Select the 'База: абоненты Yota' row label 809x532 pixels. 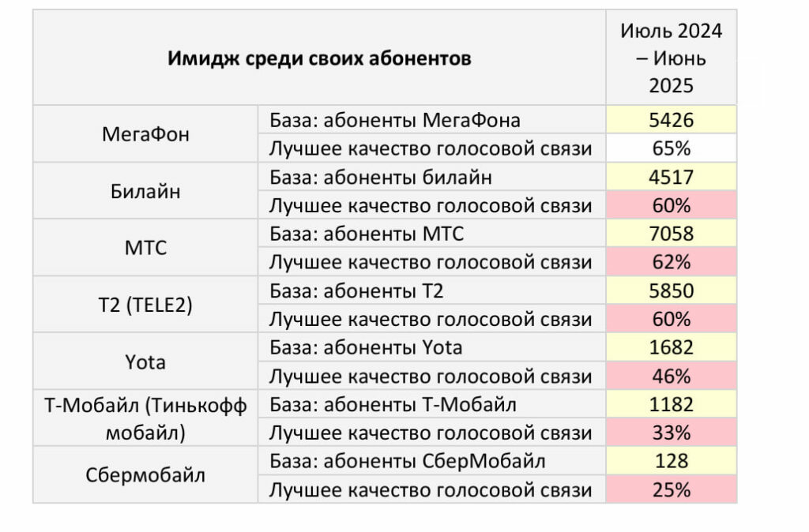[x=367, y=347]
